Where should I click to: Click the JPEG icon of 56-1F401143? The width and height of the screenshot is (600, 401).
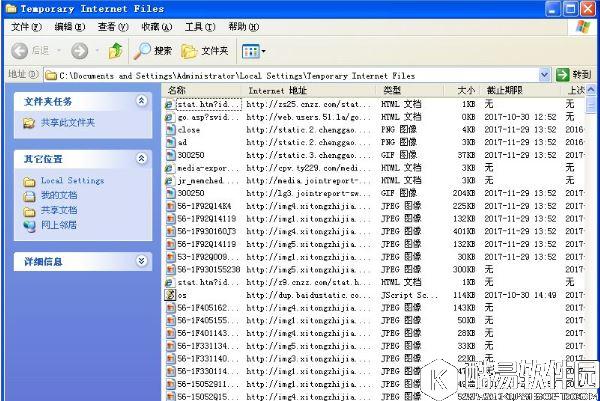point(170,333)
